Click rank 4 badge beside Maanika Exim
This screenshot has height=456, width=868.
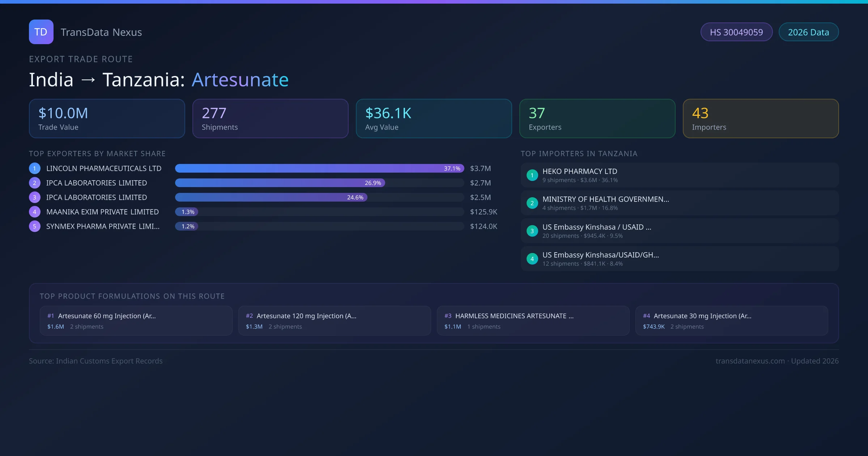35,212
